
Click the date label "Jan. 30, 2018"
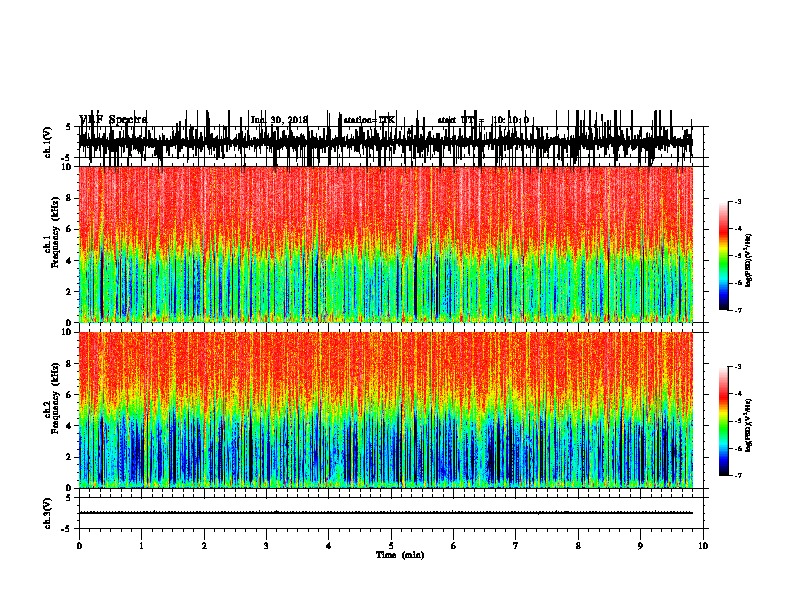[279, 120]
